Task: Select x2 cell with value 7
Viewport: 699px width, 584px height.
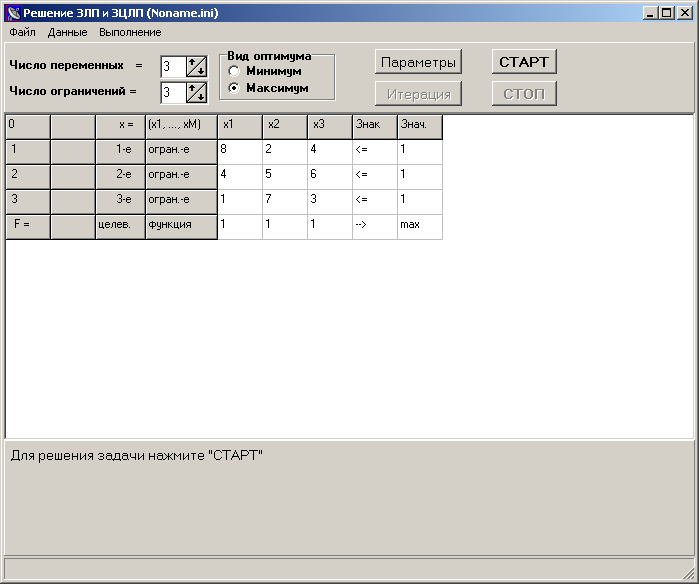Action: (285, 202)
